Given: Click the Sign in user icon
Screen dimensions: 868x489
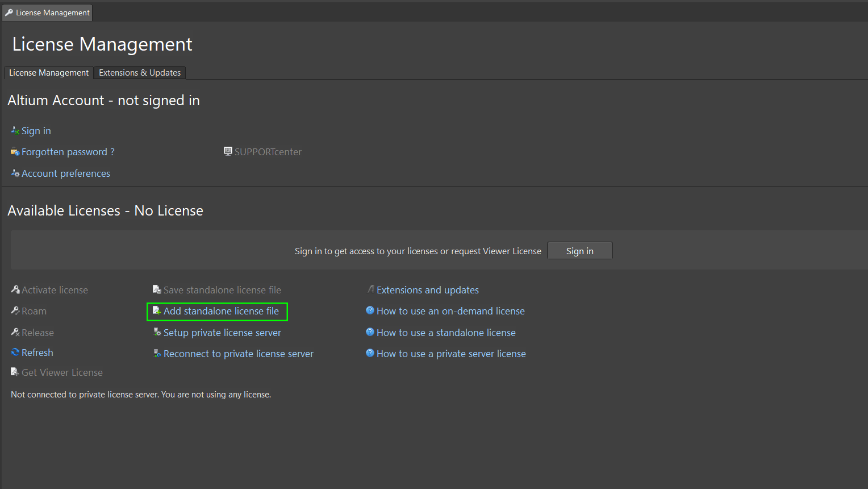Looking at the screenshot, I should click(15, 131).
